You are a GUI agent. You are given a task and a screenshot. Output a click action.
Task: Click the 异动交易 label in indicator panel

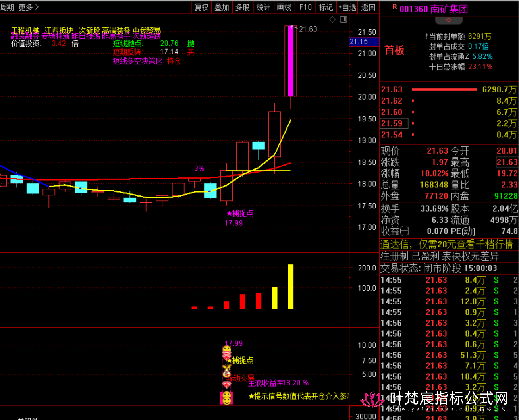[240, 378]
